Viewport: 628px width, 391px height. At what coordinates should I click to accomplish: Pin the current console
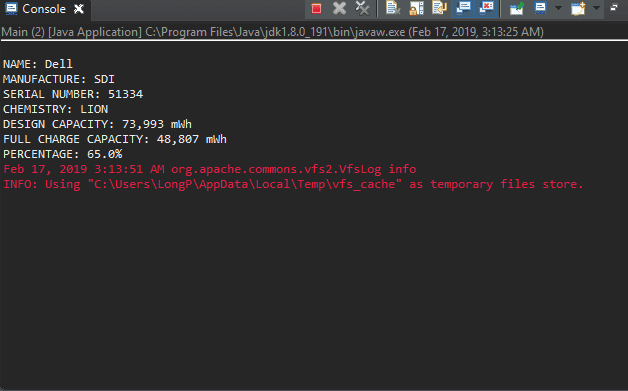point(517,8)
